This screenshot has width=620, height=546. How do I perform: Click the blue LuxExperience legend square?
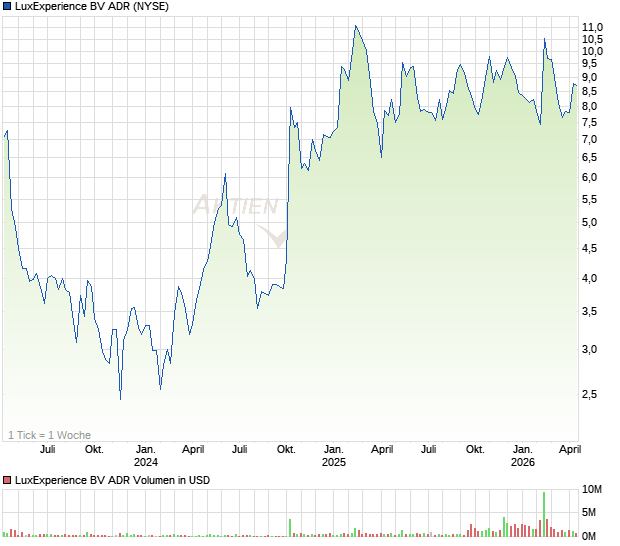point(7,6)
